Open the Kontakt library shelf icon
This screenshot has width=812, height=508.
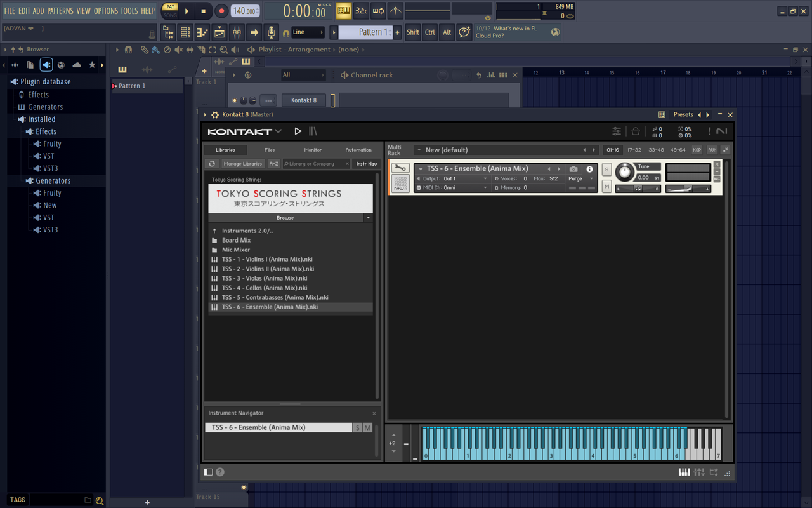[x=313, y=131]
